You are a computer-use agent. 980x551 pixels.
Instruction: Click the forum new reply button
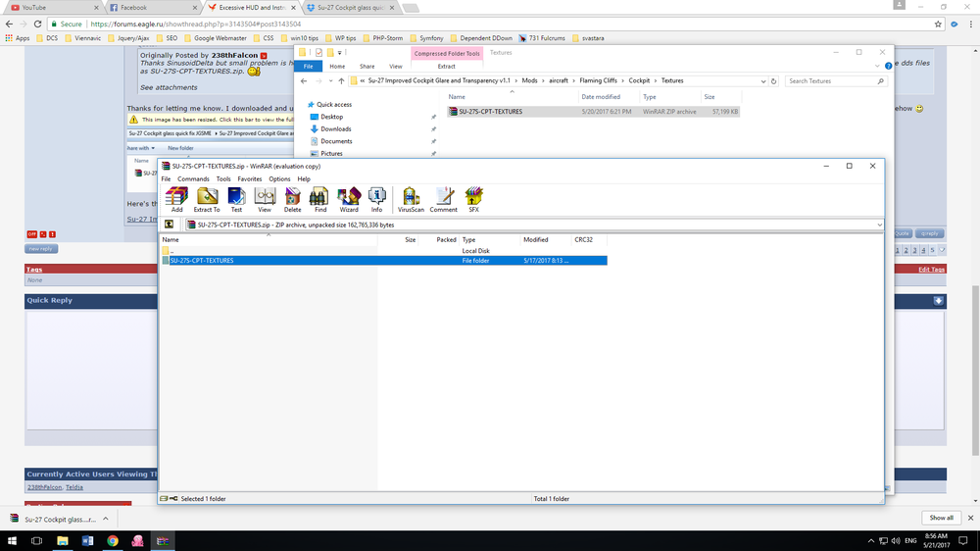point(42,248)
